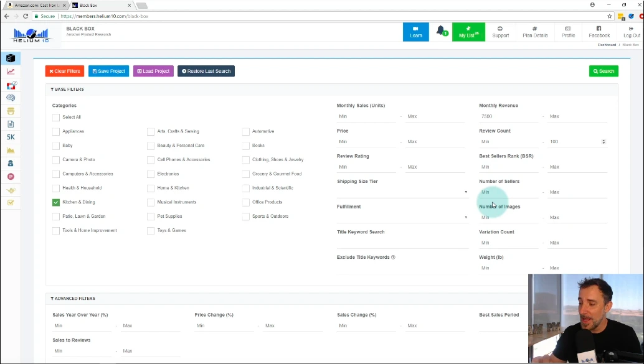The width and height of the screenshot is (644, 364).
Task: Click the pink P circle sidebar icon
Action: 11,177
